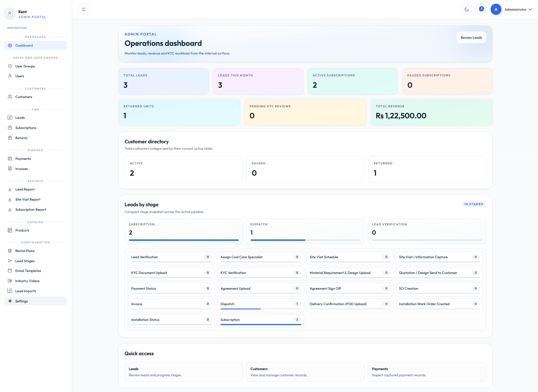Screen dimensions: 538x392
Task: Select Rental Plans in Configuration
Action: tap(35, 251)
